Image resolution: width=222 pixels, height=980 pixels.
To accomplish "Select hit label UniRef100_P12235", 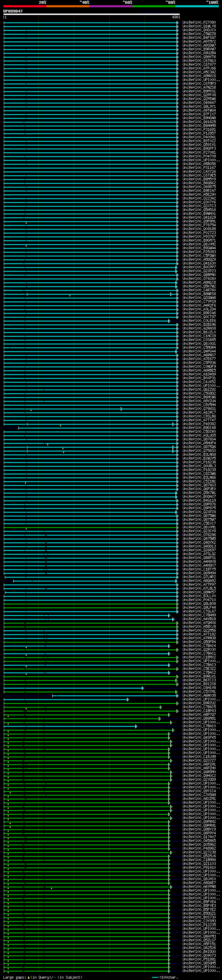I will [199, 925].
